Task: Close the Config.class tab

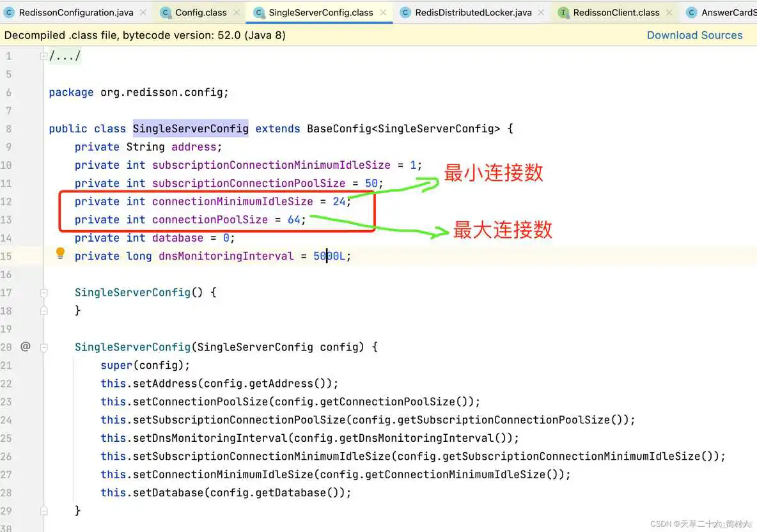Action: [235, 12]
